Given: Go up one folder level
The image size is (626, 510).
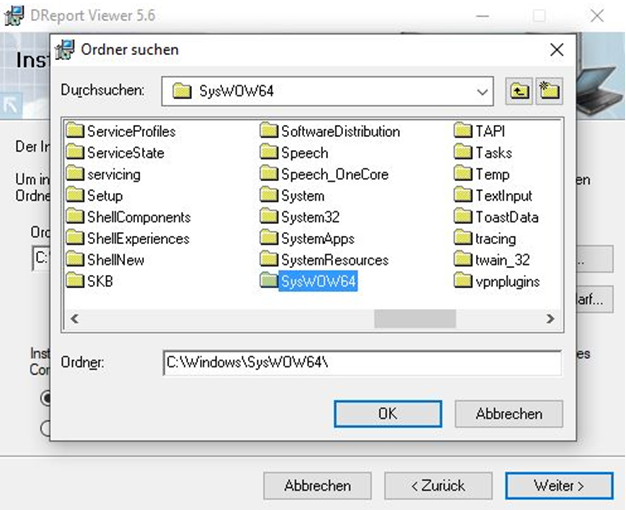Looking at the screenshot, I should coord(519,91).
